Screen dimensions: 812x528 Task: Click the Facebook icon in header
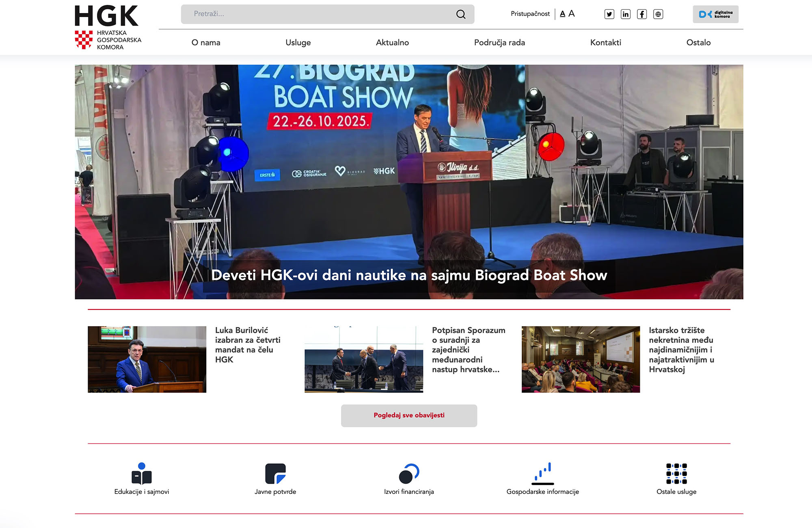tap(641, 14)
